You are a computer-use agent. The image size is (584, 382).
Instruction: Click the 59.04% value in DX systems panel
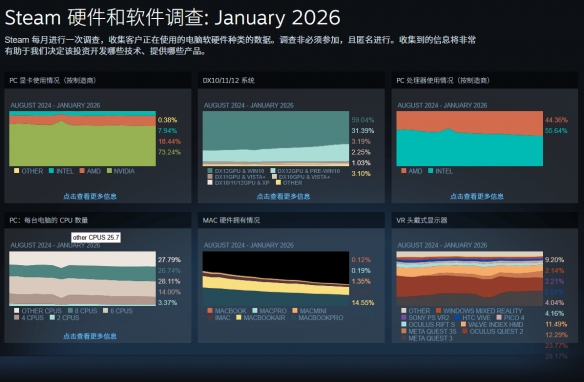click(363, 120)
